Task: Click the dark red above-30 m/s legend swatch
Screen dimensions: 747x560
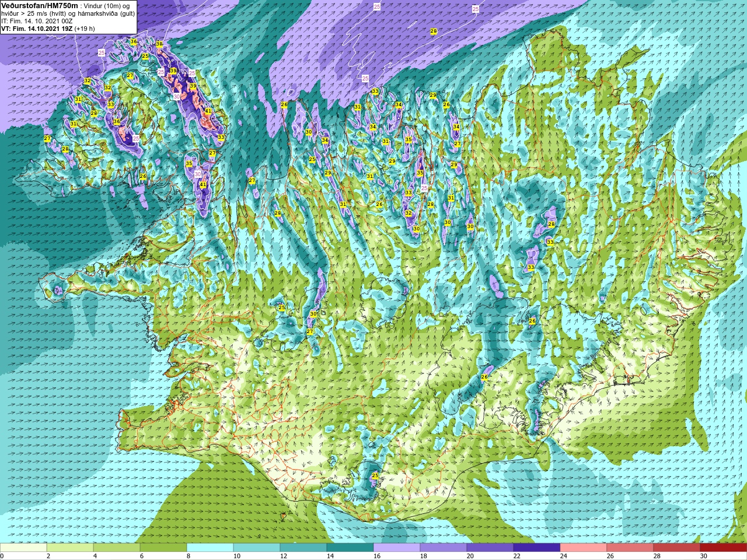Action: [724, 548]
